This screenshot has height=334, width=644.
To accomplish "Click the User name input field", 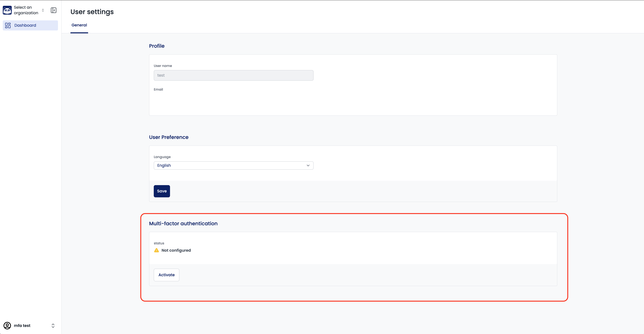I will 234,75.
